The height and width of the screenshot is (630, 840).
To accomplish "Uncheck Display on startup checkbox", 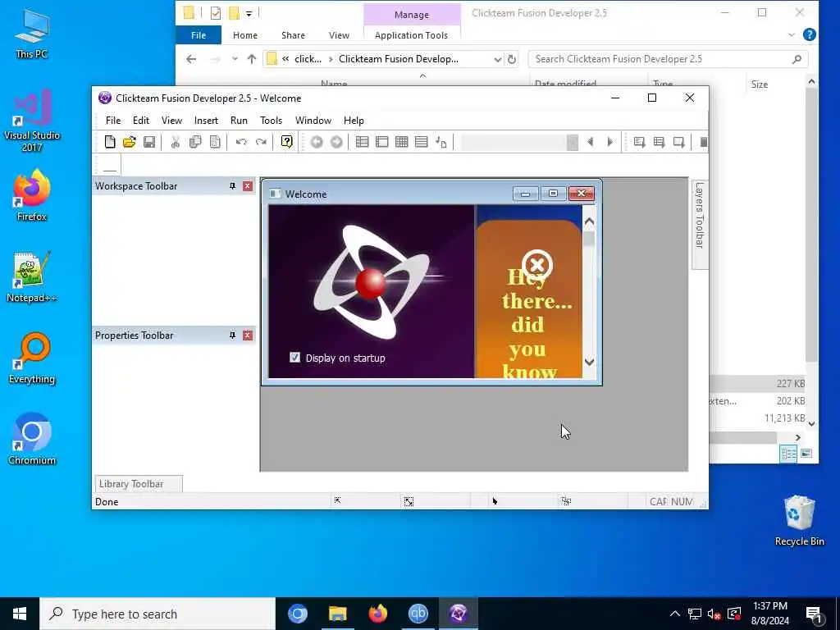I will [294, 358].
